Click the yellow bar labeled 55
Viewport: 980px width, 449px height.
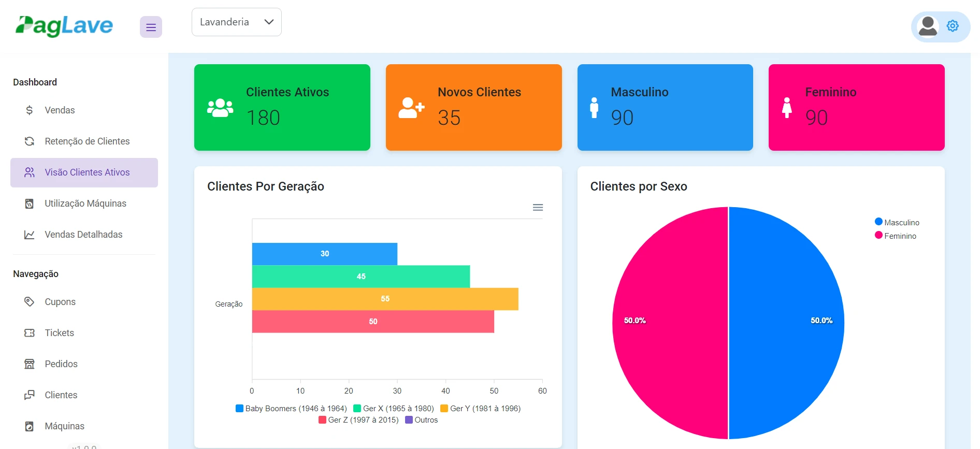click(x=385, y=299)
